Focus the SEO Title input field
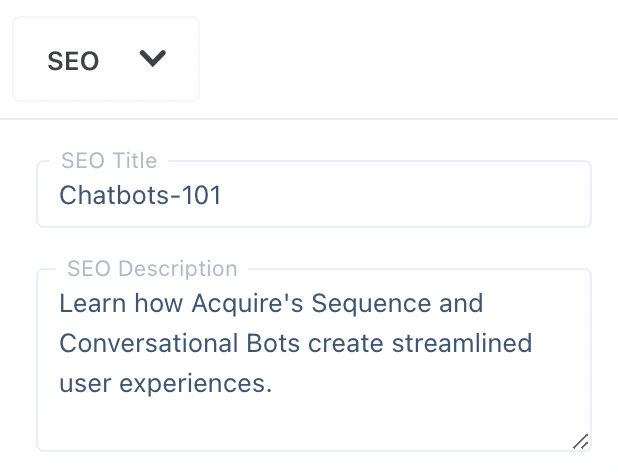The image size is (618, 472). click(314, 194)
